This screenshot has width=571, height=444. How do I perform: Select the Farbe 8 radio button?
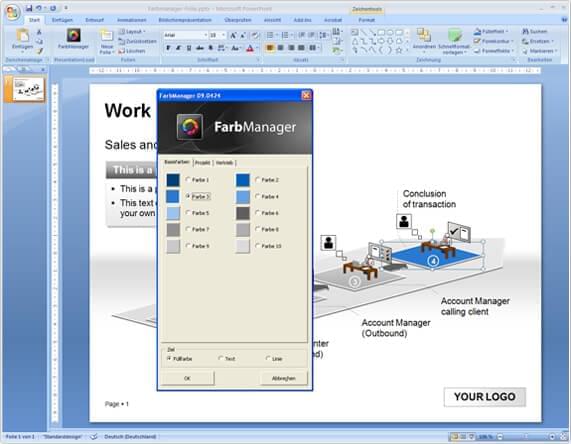(x=257, y=229)
